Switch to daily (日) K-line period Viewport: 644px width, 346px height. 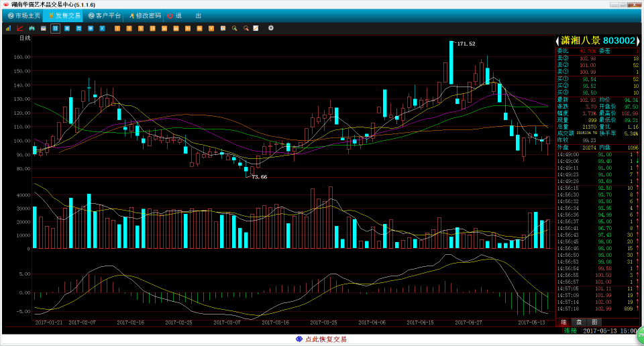(x=55, y=28)
